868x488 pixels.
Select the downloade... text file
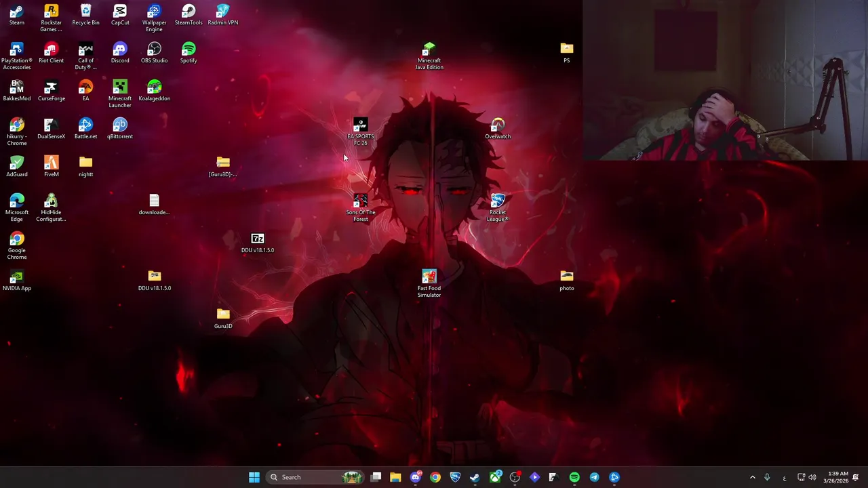pyautogui.click(x=154, y=205)
